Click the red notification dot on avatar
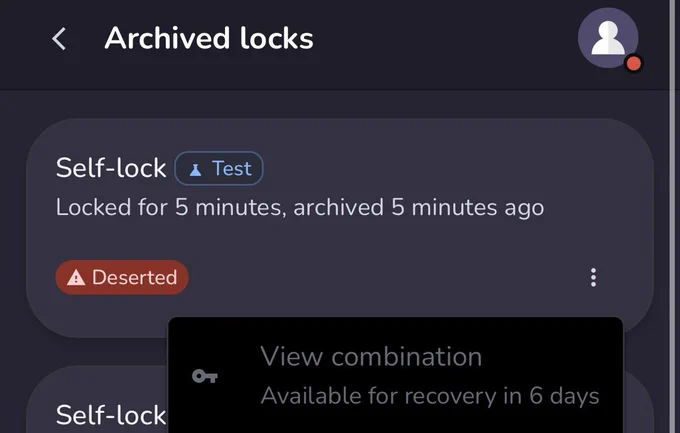This screenshot has width=680, height=433. (634, 64)
